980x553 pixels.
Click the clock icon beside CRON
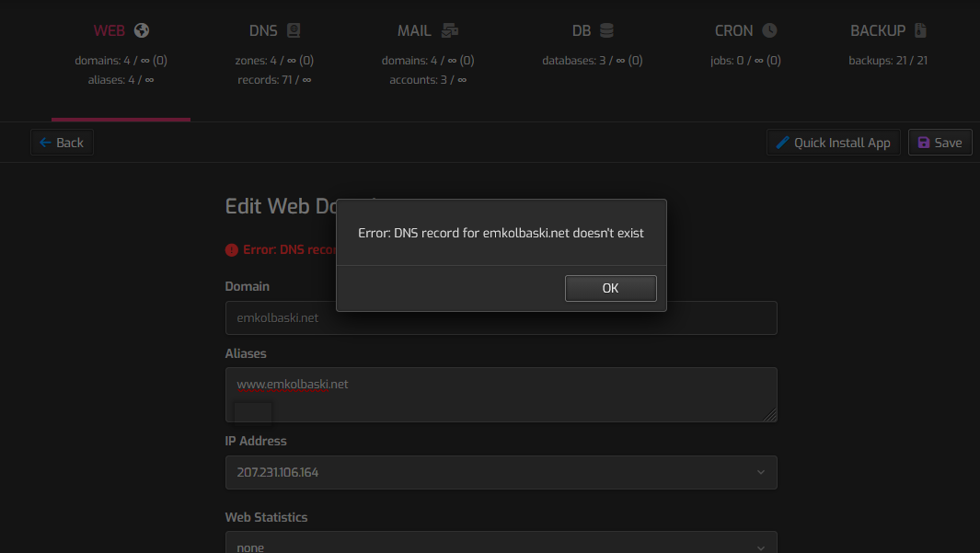pos(769,30)
